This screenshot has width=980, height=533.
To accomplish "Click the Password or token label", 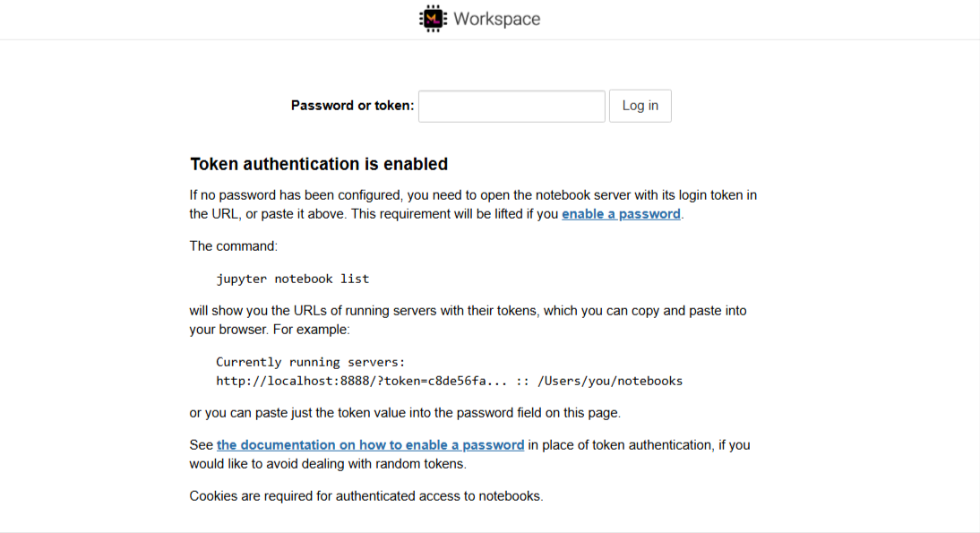I will pyautogui.click(x=353, y=106).
